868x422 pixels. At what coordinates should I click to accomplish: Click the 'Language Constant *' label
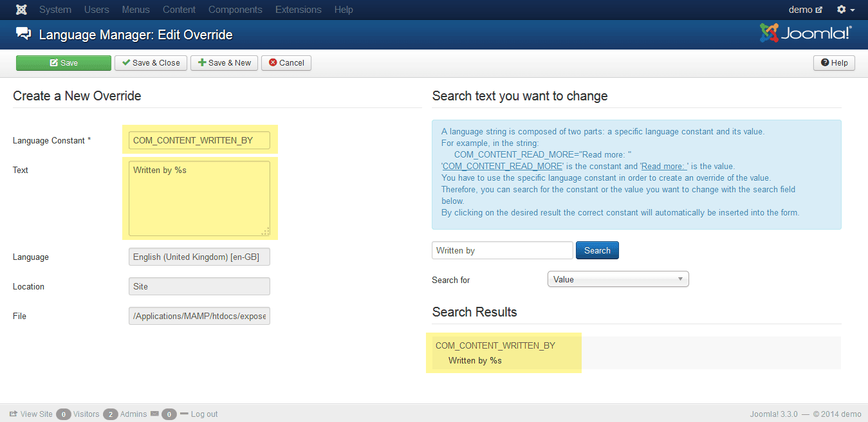52,140
